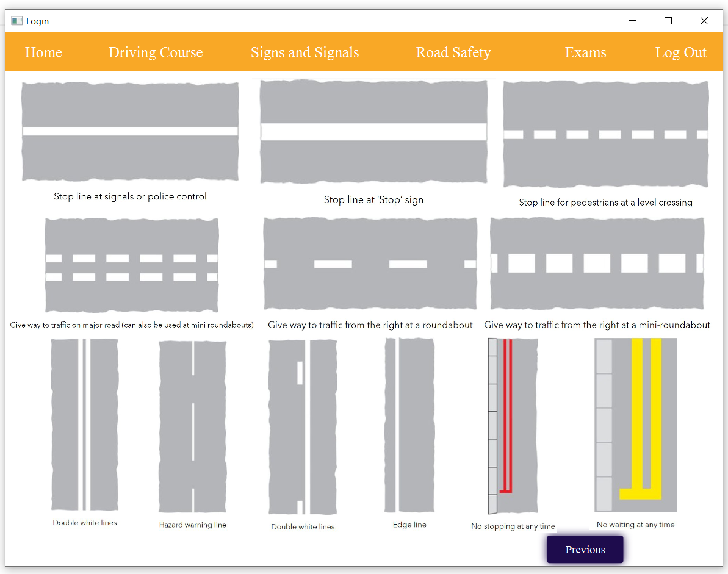This screenshot has height=574, width=728.
Task: Click the Previous button
Action: pyautogui.click(x=585, y=549)
